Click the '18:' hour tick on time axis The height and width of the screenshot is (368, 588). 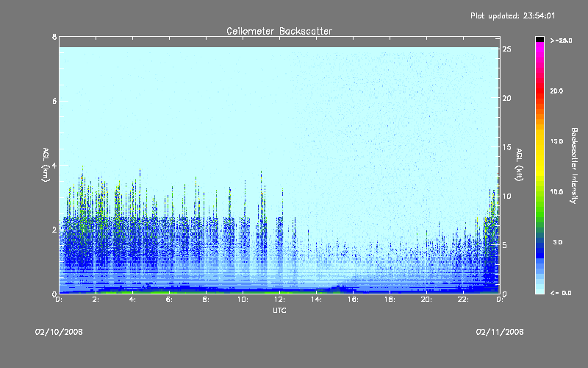[390, 300]
